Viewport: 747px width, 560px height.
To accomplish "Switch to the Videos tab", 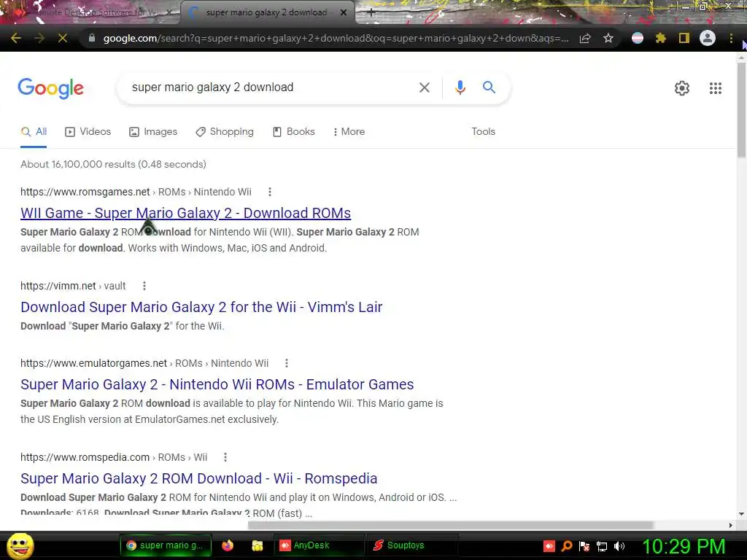I will click(88, 132).
